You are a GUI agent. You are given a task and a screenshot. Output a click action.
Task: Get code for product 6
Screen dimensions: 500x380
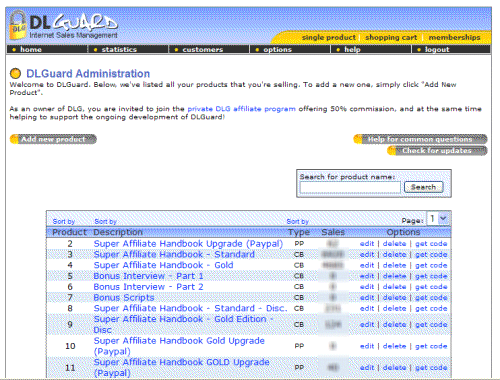(431, 287)
